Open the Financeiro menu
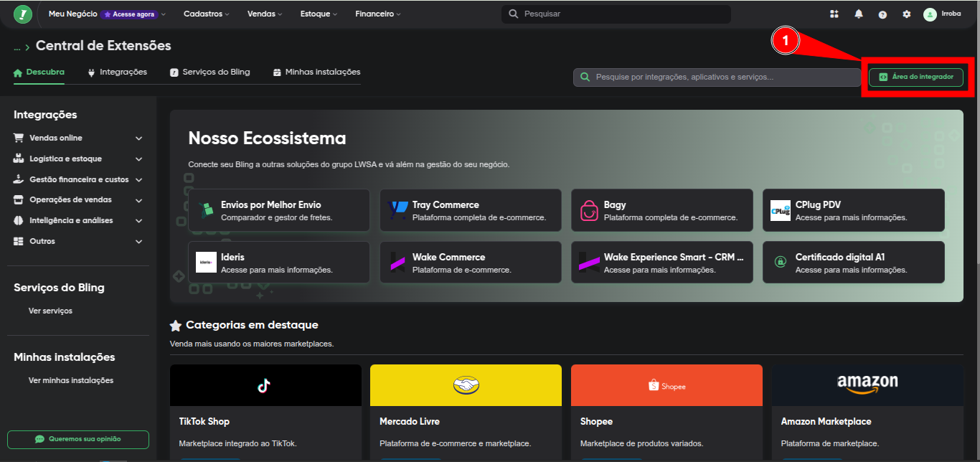 coord(378,14)
